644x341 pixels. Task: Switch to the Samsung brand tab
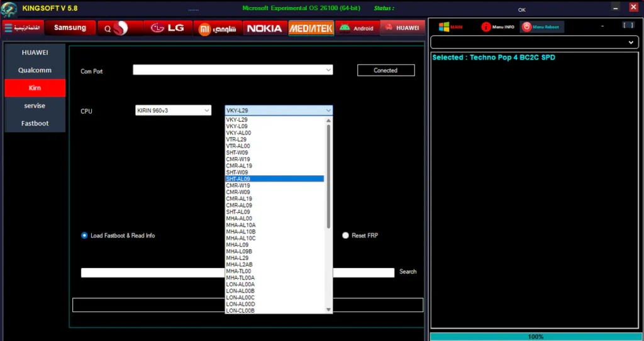coord(70,28)
